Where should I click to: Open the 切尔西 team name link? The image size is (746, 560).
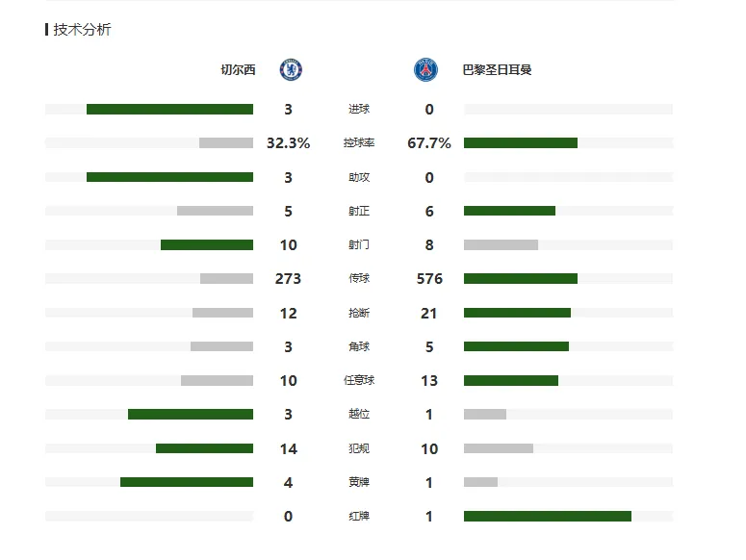coord(238,70)
